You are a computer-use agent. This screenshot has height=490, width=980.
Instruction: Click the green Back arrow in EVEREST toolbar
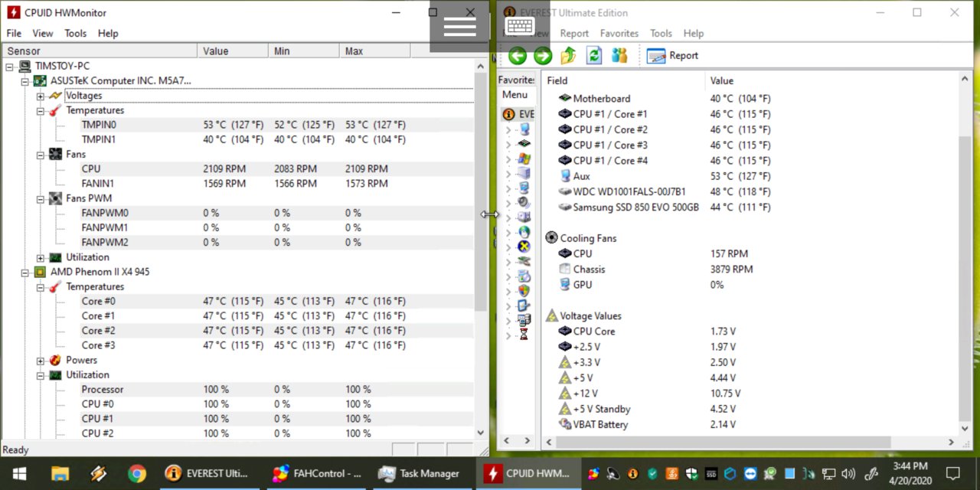pyautogui.click(x=518, y=55)
